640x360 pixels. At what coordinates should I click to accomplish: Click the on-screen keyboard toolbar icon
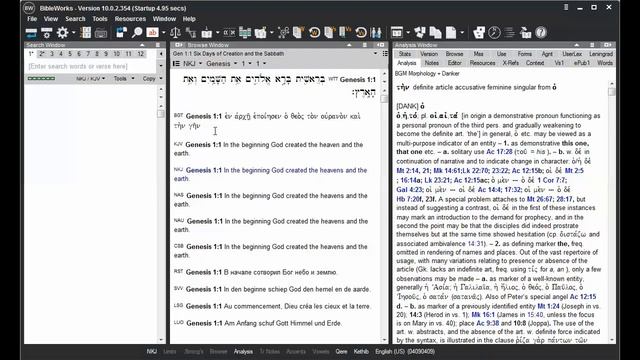(101, 33)
